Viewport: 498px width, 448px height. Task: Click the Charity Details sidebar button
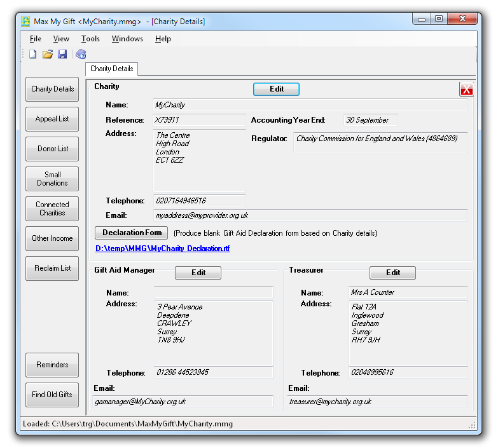(x=52, y=89)
